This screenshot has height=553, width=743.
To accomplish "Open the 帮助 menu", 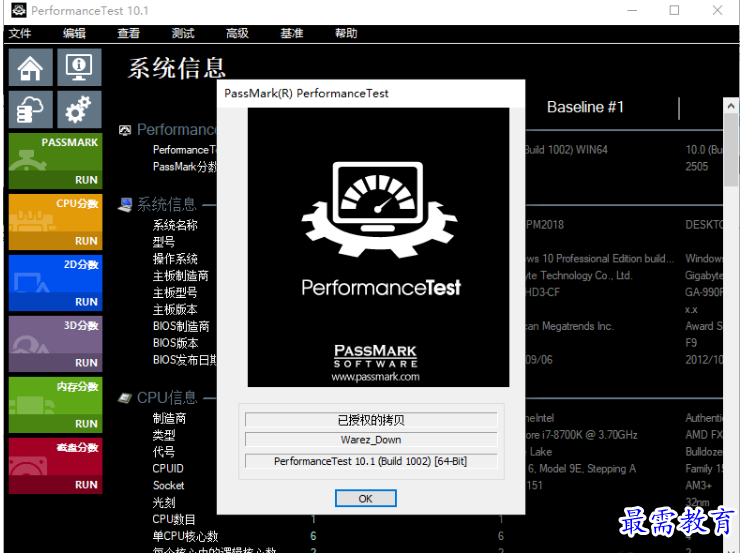I will click(346, 33).
